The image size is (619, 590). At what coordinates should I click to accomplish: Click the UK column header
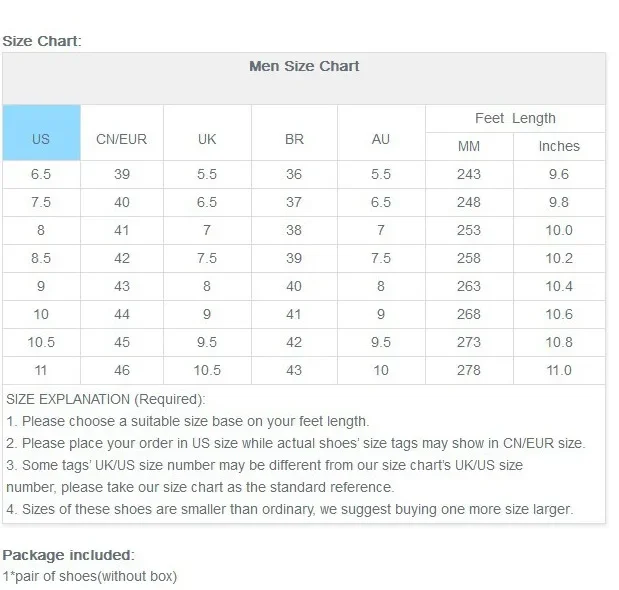(207, 133)
